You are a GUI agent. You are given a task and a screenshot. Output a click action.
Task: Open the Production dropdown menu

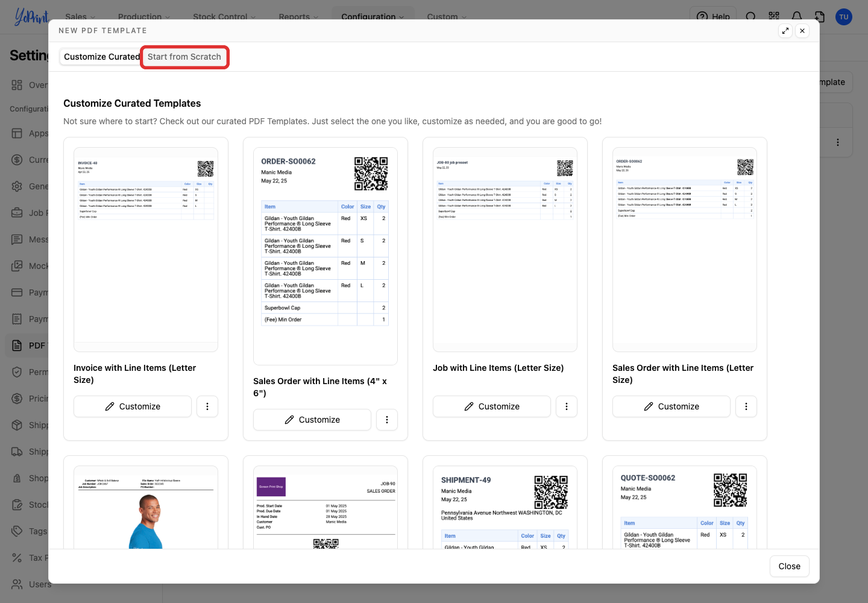click(144, 17)
